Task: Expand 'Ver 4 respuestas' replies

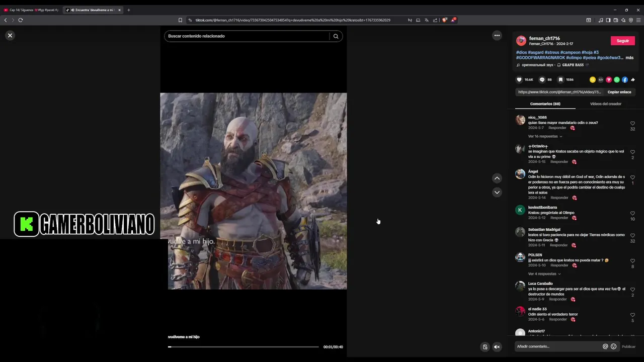Action: pyautogui.click(x=544, y=274)
